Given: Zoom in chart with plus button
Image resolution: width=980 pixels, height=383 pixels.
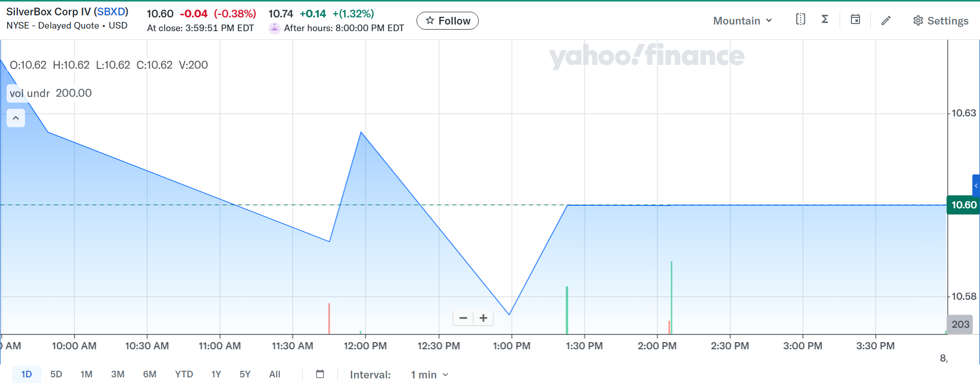Looking at the screenshot, I should pos(483,318).
